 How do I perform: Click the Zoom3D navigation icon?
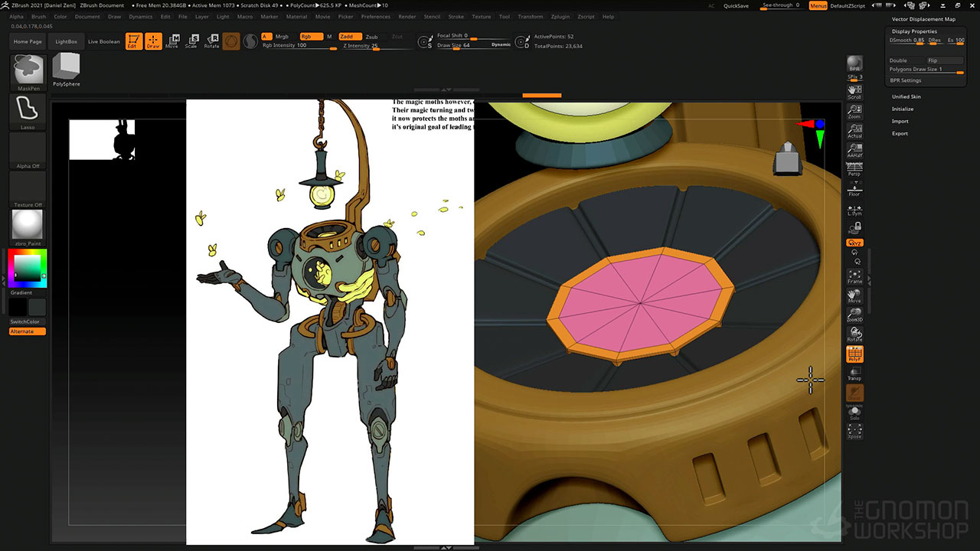pyautogui.click(x=854, y=315)
